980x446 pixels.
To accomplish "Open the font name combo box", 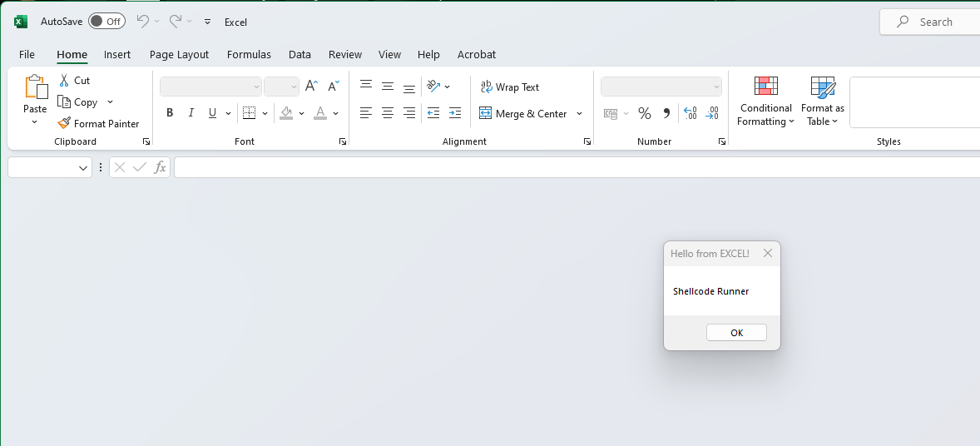I will click(211, 87).
